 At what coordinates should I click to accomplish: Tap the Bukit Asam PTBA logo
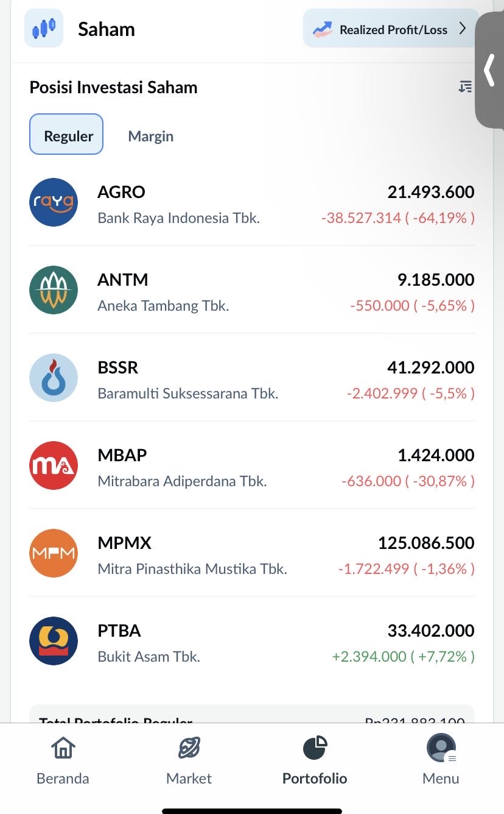click(x=54, y=641)
